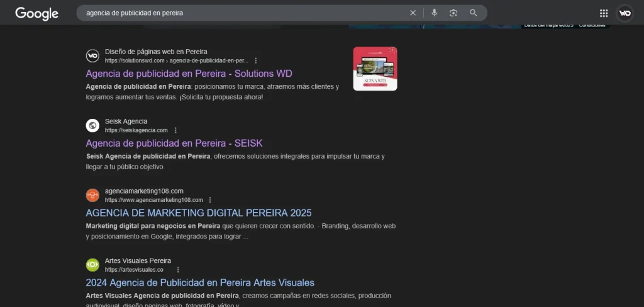Submit search with magnifying glass icon
Viewport: 644px width, 307px height.
pyautogui.click(x=473, y=13)
